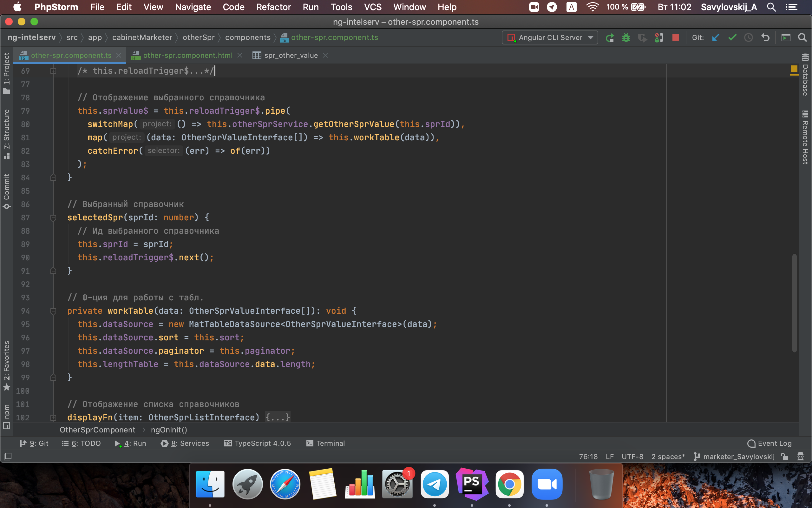
Task: Open the TypeScript 4.0.5 tool window
Action: pyautogui.click(x=257, y=443)
